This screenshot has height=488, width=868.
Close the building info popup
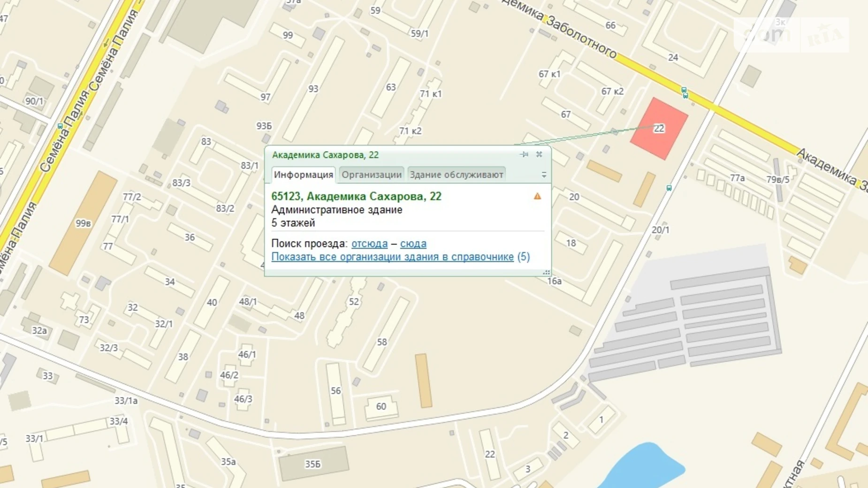pos(539,154)
